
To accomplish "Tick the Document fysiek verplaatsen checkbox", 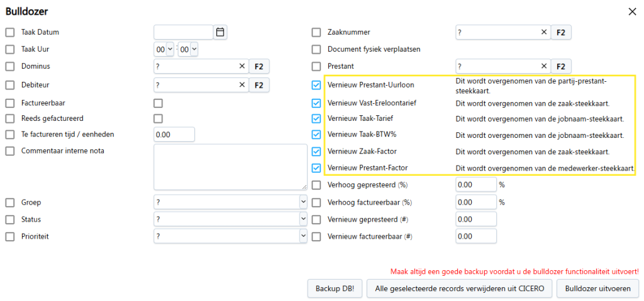I will click(x=316, y=49).
